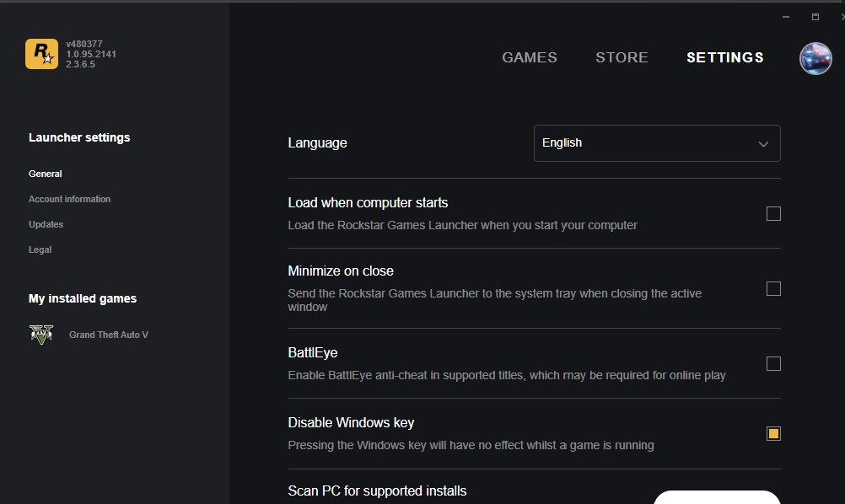Switch to the Games tab
The height and width of the screenshot is (504, 845).
point(530,58)
